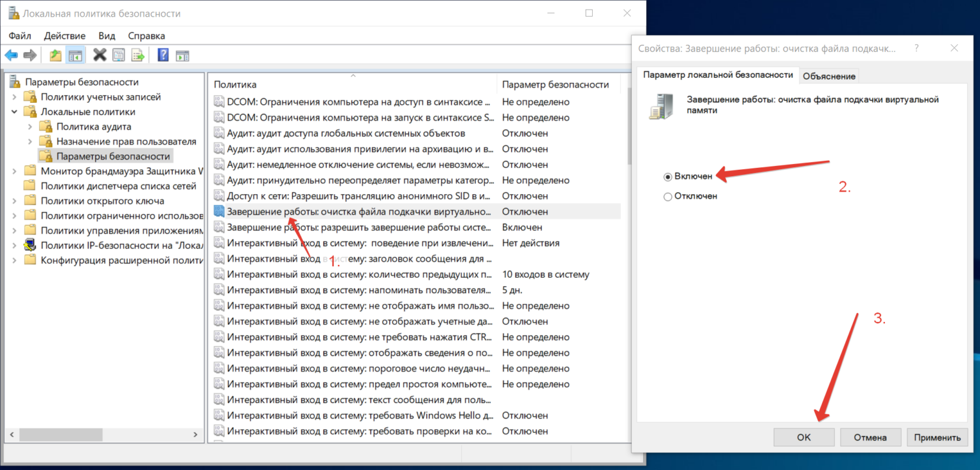Image resolution: width=980 pixels, height=470 pixels.
Task: Expand Политики открытого ключа node
Action: tap(15, 201)
